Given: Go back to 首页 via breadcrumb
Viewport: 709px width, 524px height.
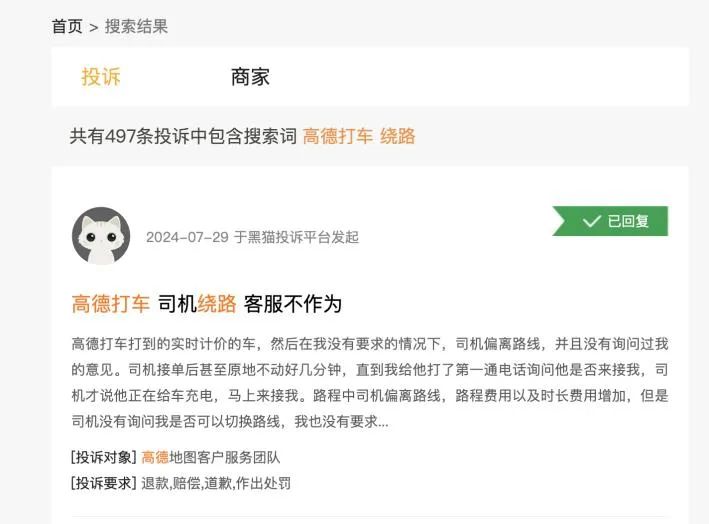Looking at the screenshot, I should [67, 26].
